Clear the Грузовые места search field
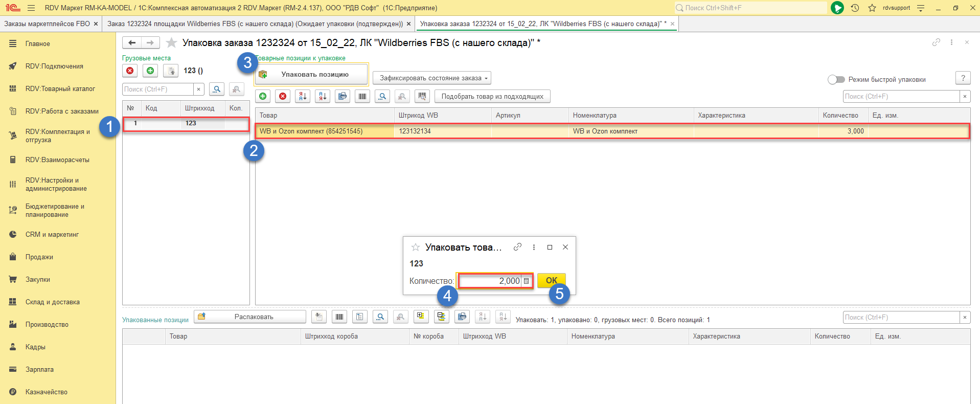980x404 pixels. click(x=199, y=89)
